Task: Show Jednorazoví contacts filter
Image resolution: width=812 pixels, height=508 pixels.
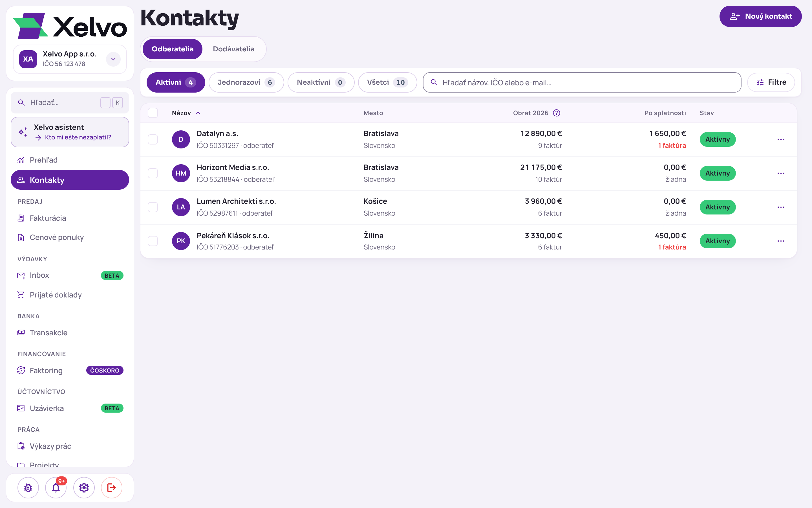Action: (246, 82)
